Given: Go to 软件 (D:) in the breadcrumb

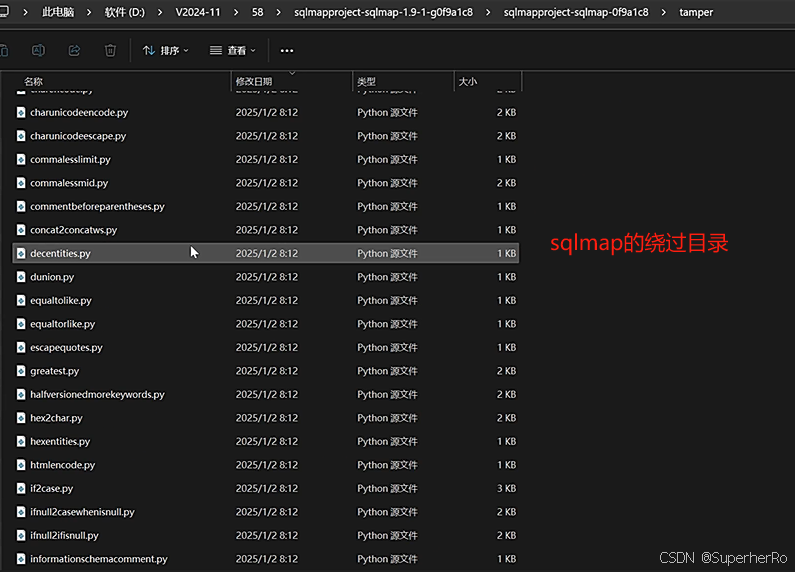Looking at the screenshot, I should [125, 12].
